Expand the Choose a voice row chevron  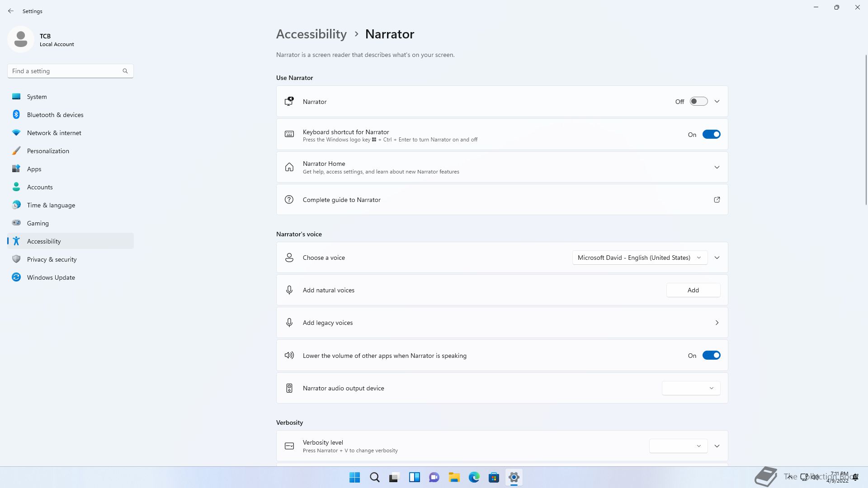[717, 258]
